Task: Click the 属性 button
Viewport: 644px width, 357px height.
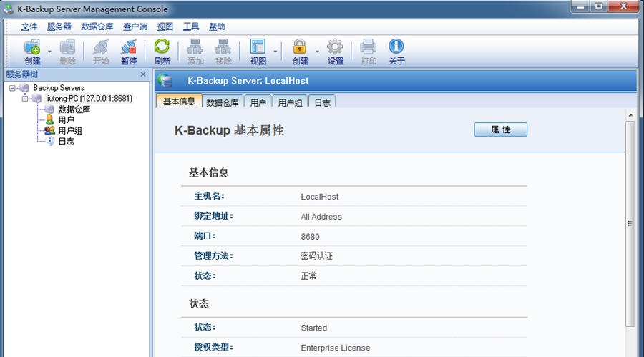Action: [500, 129]
